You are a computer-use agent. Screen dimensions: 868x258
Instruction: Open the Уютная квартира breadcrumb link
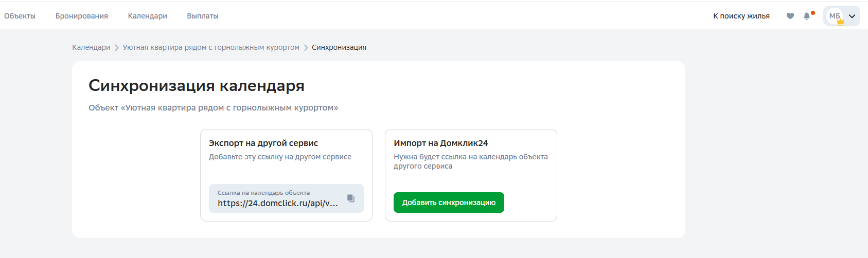[211, 47]
